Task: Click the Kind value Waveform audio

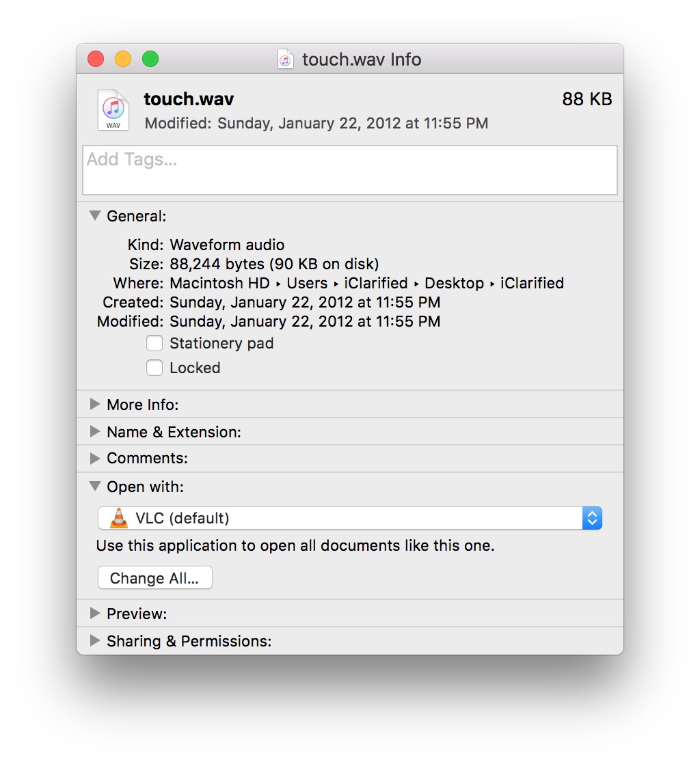Action: point(227,245)
